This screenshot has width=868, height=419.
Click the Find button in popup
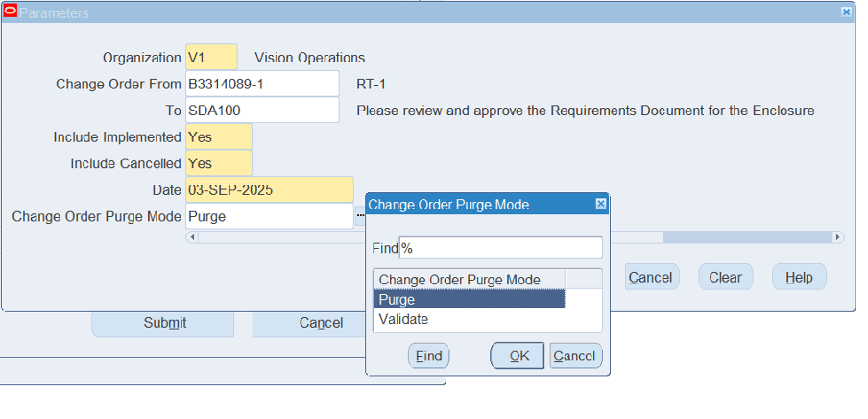pos(428,356)
